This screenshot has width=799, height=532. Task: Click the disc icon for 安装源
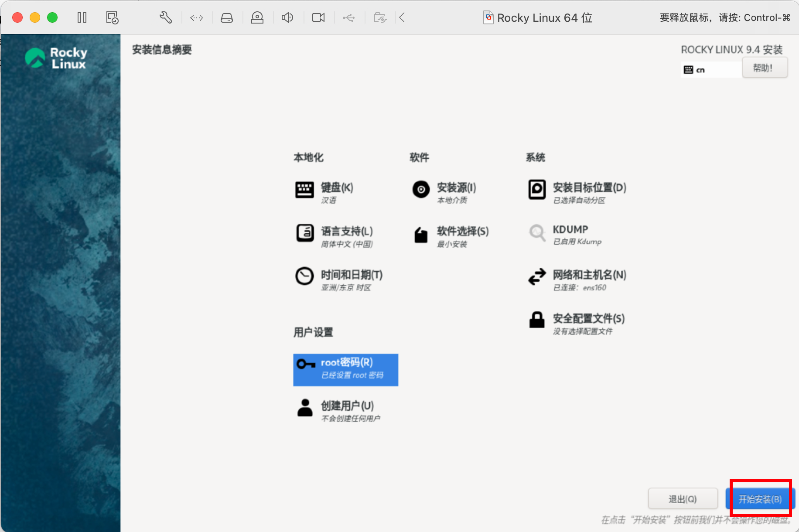421,189
